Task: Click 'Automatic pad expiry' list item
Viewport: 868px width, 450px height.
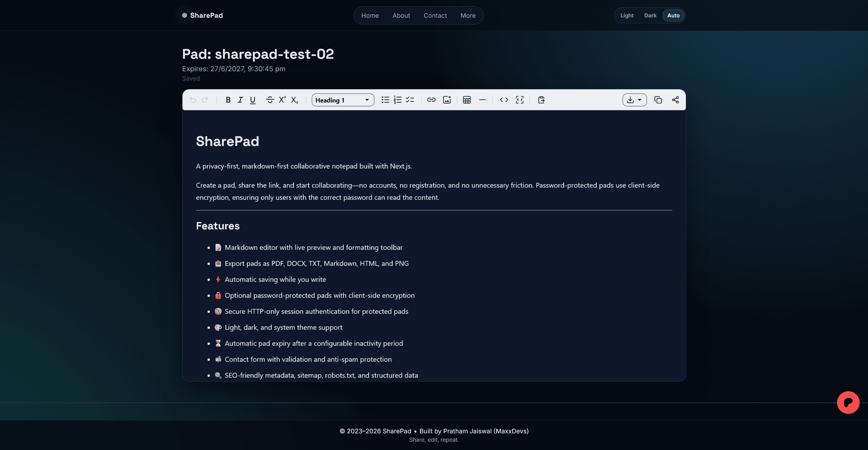Action: click(314, 344)
